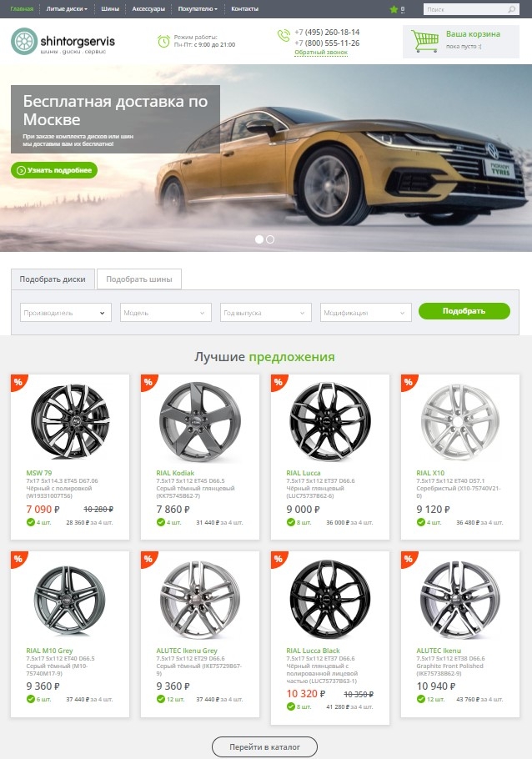Click the RIAL X10 wheel image
Screen dimensions: 532x759
460,421
